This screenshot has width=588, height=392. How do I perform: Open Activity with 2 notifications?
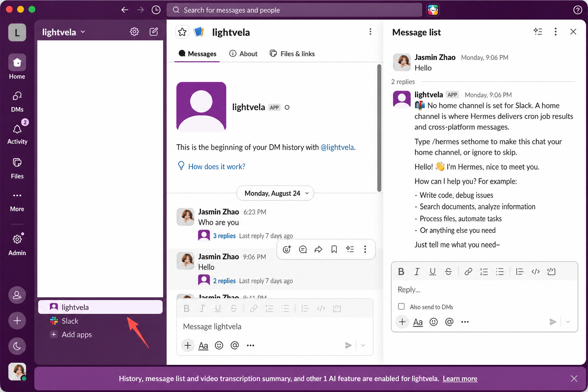17,133
